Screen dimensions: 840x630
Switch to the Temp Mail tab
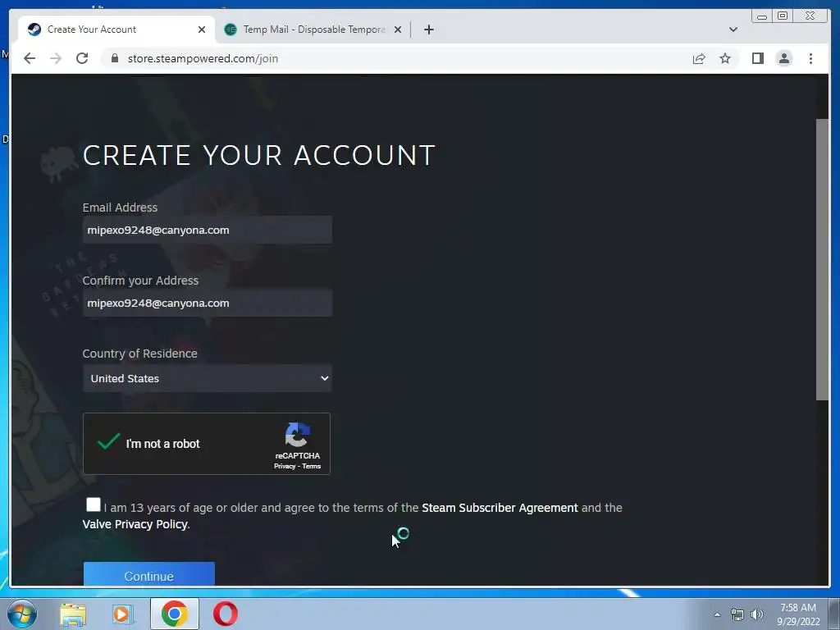pos(313,30)
